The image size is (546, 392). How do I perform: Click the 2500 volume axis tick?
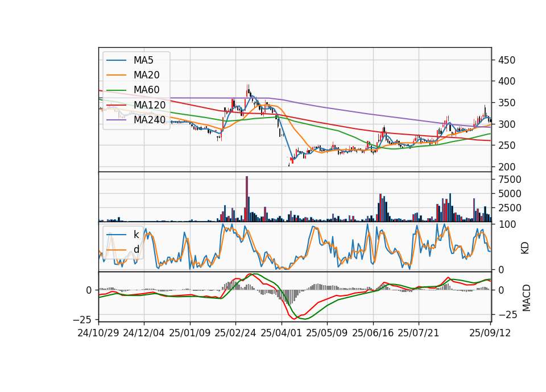tap(510, 208)
